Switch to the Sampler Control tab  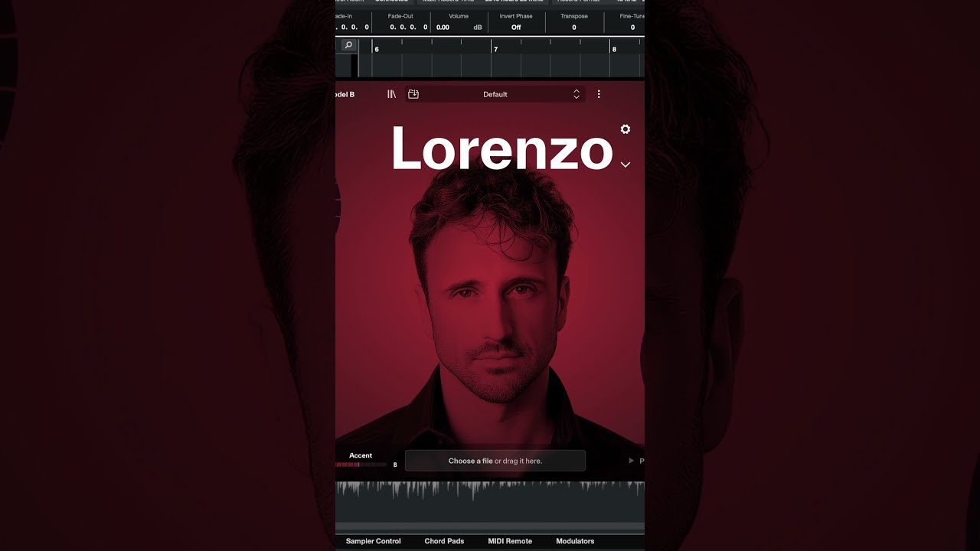(373, 541)
